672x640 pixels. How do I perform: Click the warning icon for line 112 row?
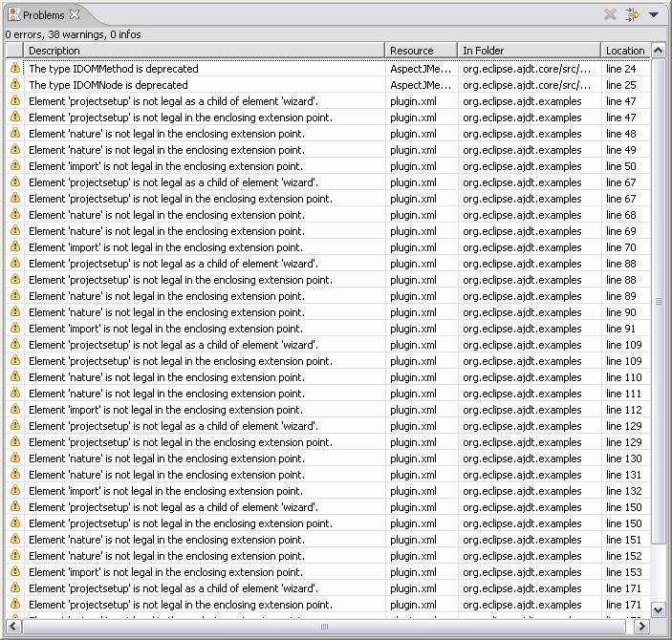[14, 410]
